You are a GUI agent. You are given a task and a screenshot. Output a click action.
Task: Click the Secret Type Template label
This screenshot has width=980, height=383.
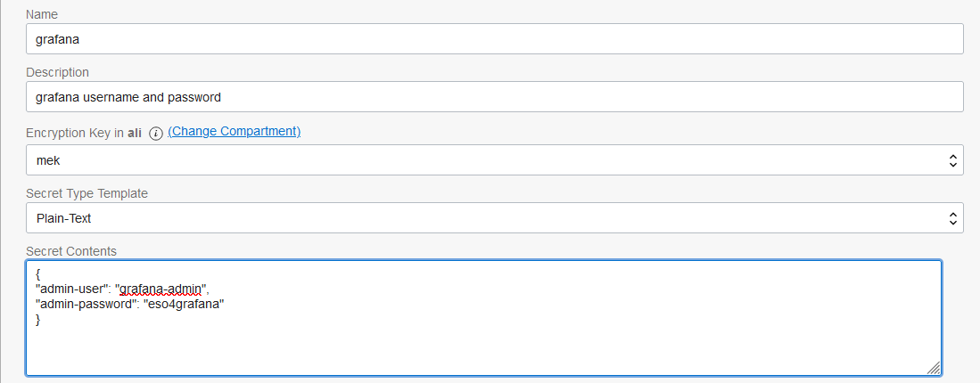86,193
